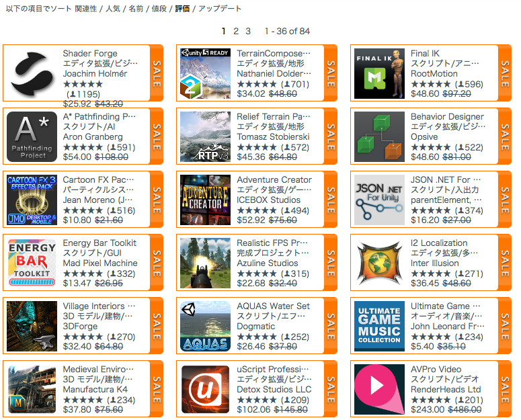Sort by 関連性 (relevance)
The width and height of the screenshot is (521, 420).
coord(86,9)
